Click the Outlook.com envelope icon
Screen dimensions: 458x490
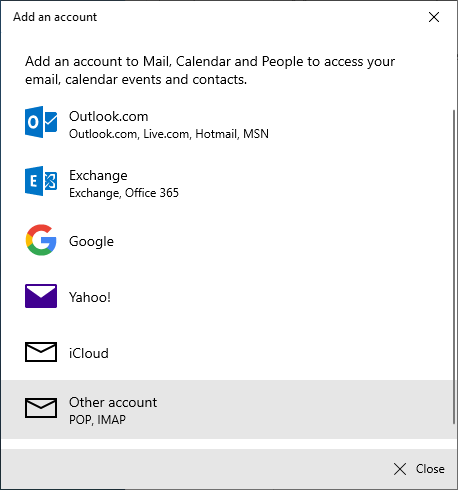(x=41, y=122)
